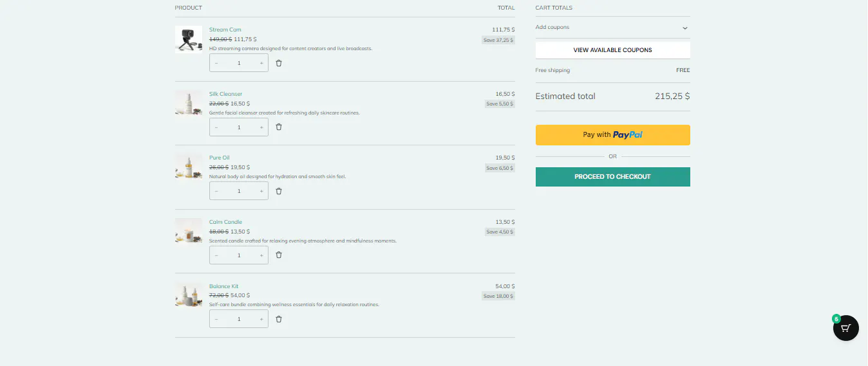Remove Stream Cam with trash icon

click(279, 63)
